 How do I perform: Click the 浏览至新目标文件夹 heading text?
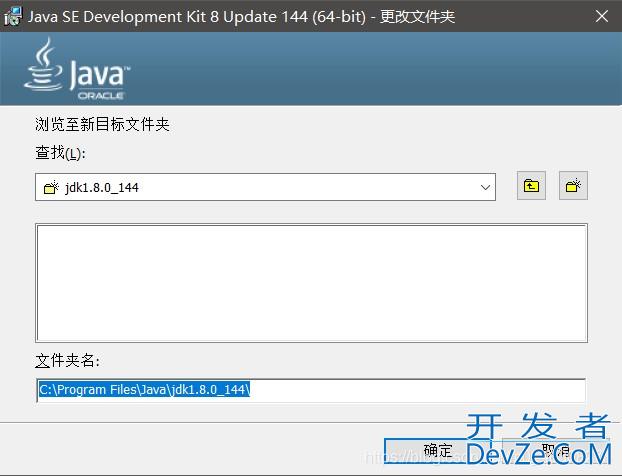103,125
